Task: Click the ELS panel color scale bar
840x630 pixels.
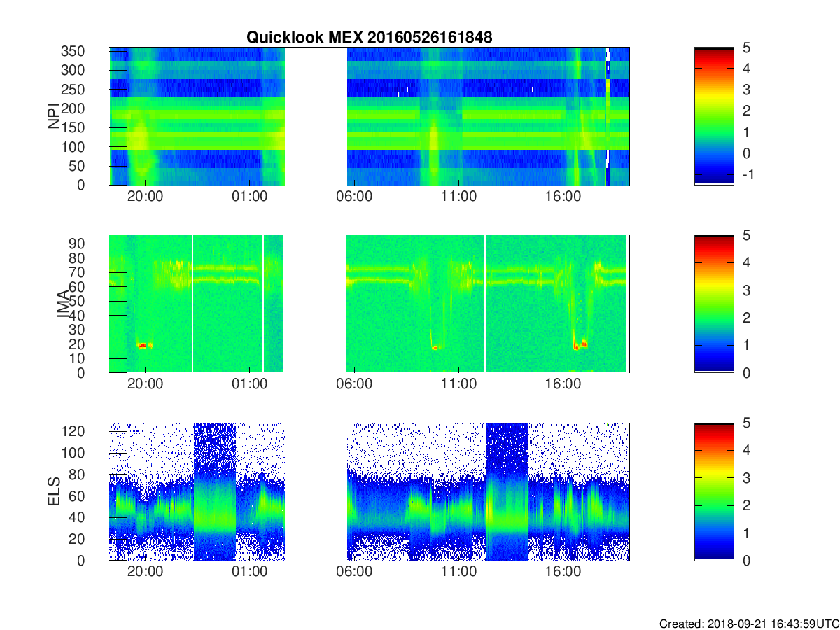Action: coord(714,491)
